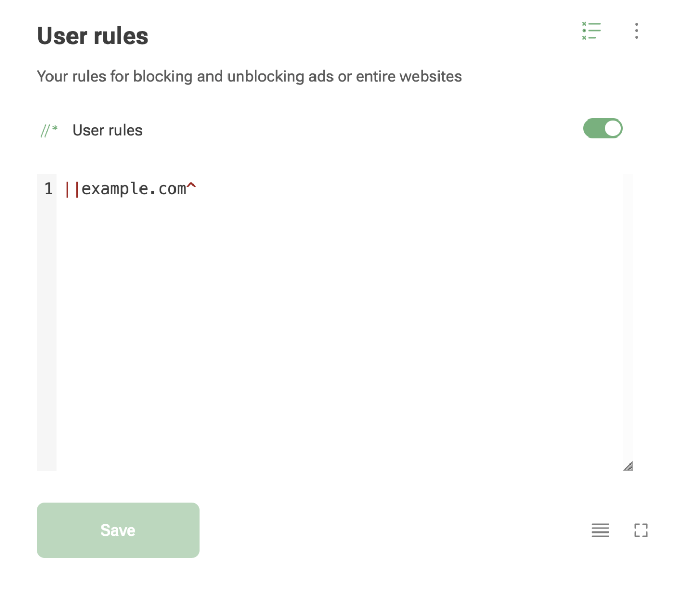Image resolution: width=700 pixels, height=601 pixels.
Task: Click the editor's vertical scrollbar track
Action: coord(627,317)
